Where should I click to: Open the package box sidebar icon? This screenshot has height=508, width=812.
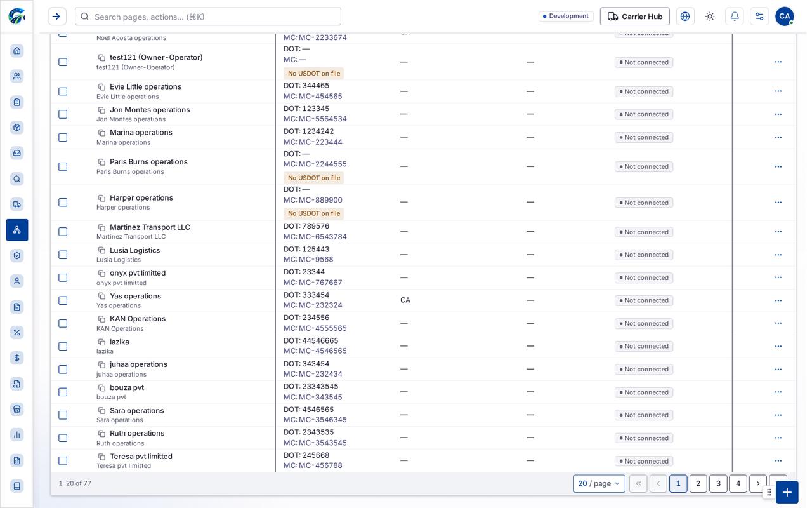click(x=17, y=128)
